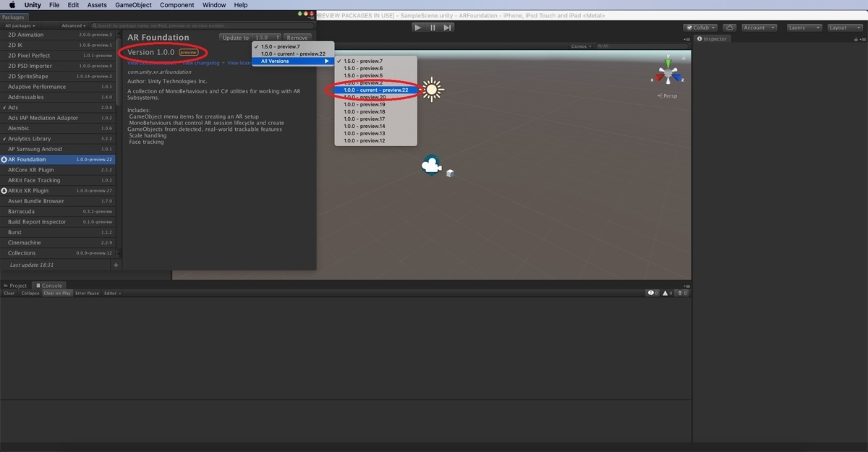Image resolution: width=868 pixels, height=452 pixels.
Task: Open the Help menu
Action: (x=241, y=5)
